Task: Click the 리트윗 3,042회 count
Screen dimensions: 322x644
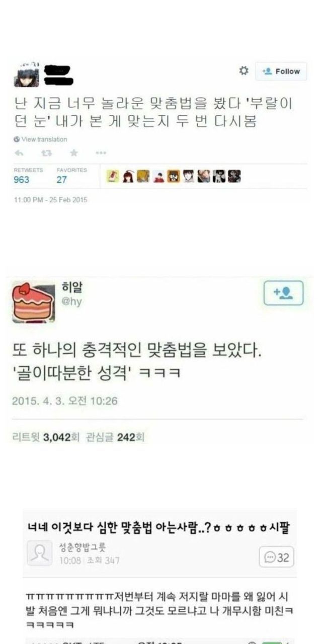Action: pyautogui.click(x=46, y=438)
